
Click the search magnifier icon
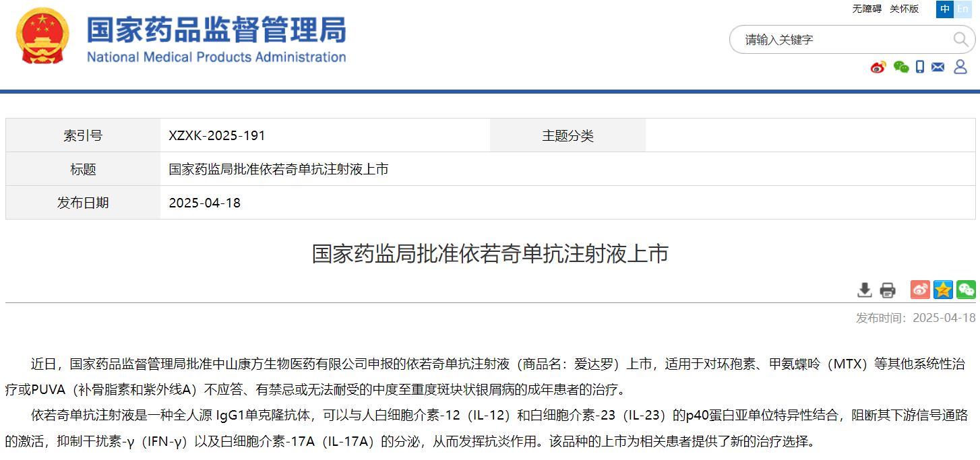[x=960, y=39]
